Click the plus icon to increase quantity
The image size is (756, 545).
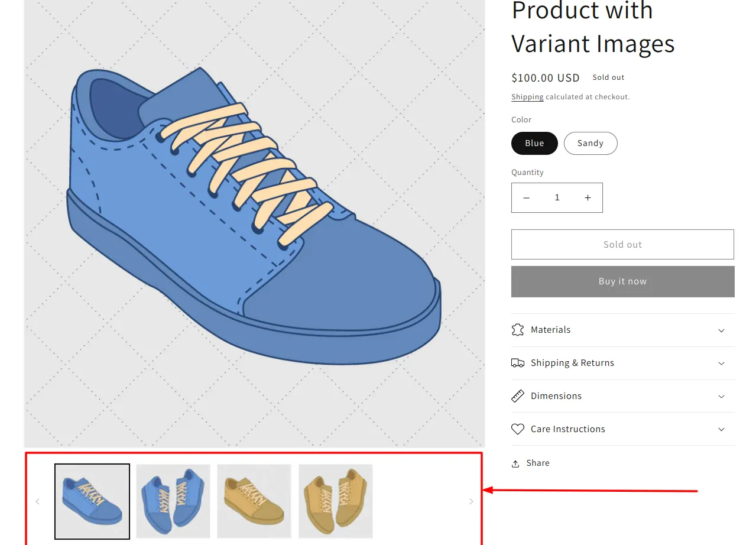(x=588, y=197)
